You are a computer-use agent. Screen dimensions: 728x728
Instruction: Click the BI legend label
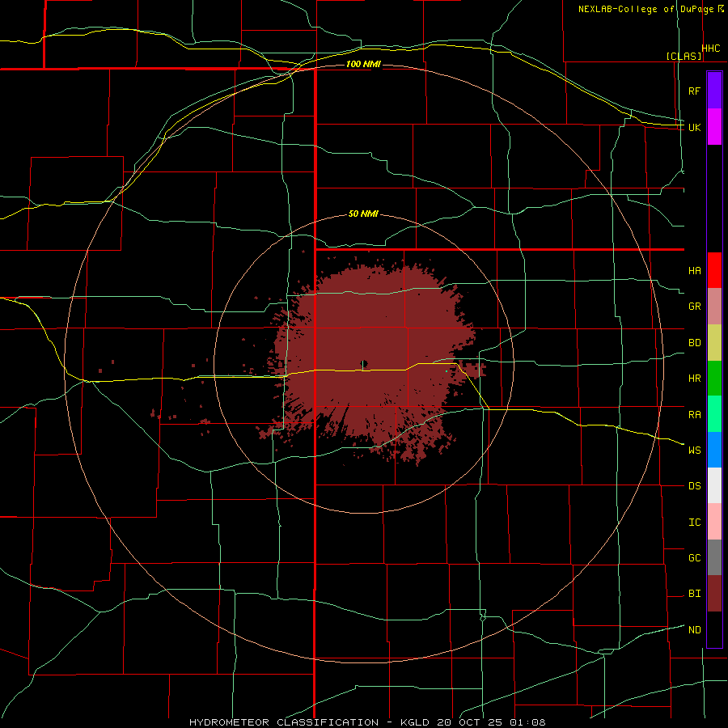pos(694,594)
